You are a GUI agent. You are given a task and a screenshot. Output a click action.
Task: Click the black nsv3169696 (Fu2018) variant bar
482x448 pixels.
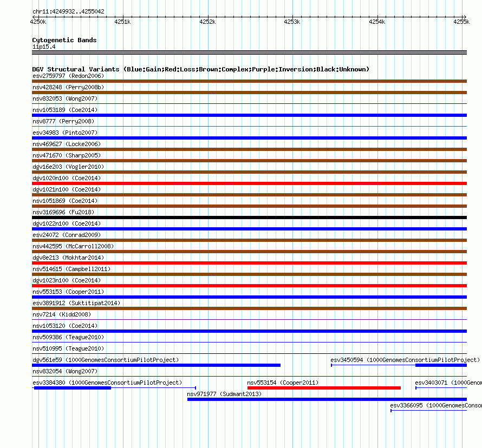click(249, 218)
